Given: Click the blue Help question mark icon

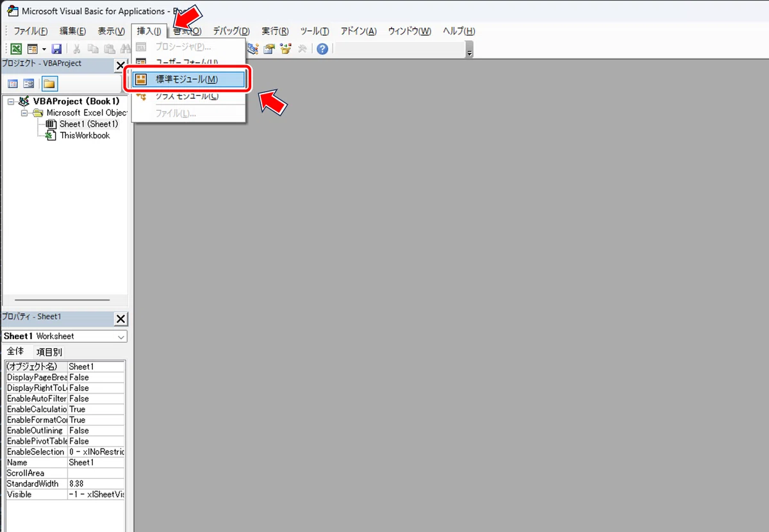Looking at the screenshot, I should 322,49.
